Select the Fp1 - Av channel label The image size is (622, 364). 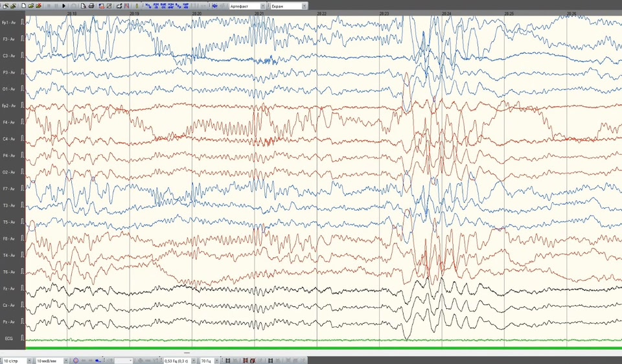pos(8,23)
